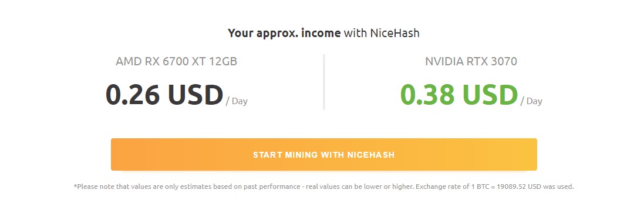Click the vertical divider between the GPUs
This screenshot has width=644, height=213.
[x=324, y=82]
